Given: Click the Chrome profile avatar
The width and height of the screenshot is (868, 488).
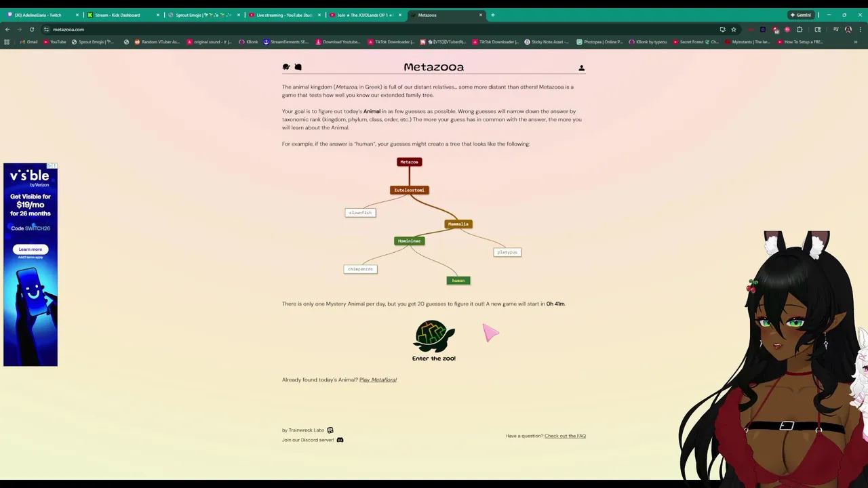Looking at the screenshot, I should tap(848, 29).
